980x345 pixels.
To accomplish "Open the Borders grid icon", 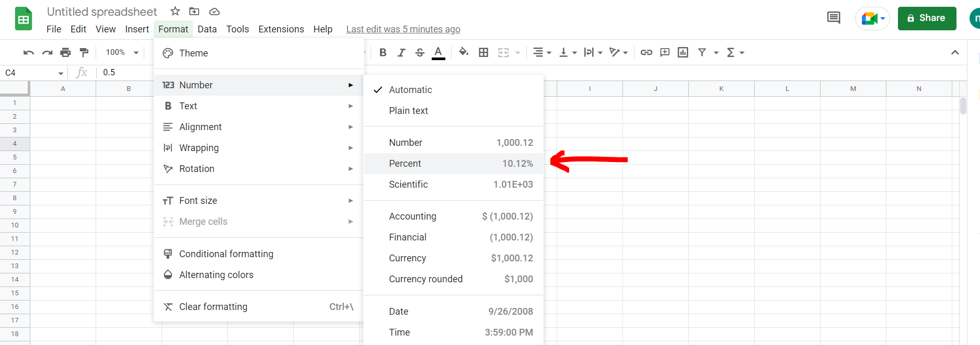I will [483, 52].
